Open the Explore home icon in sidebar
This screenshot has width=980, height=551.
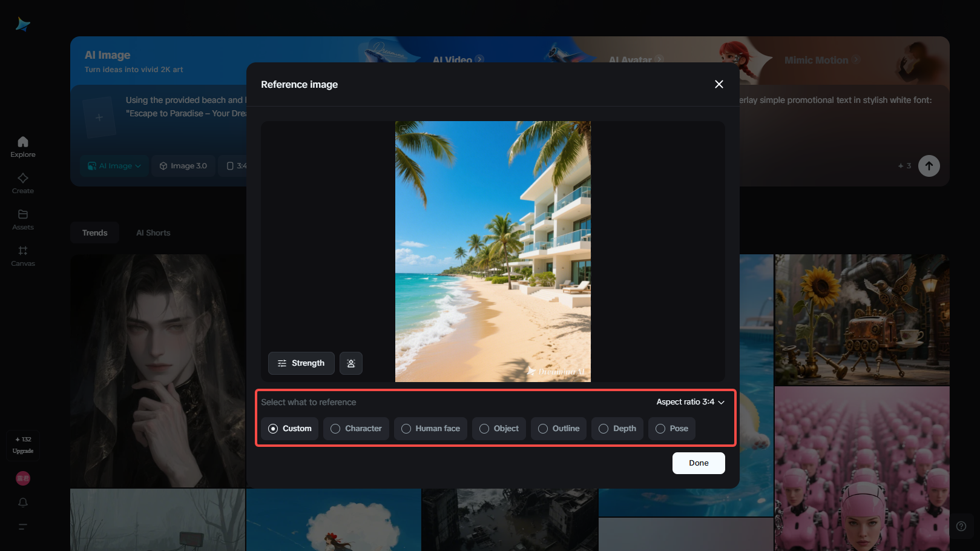pos(23,142)
